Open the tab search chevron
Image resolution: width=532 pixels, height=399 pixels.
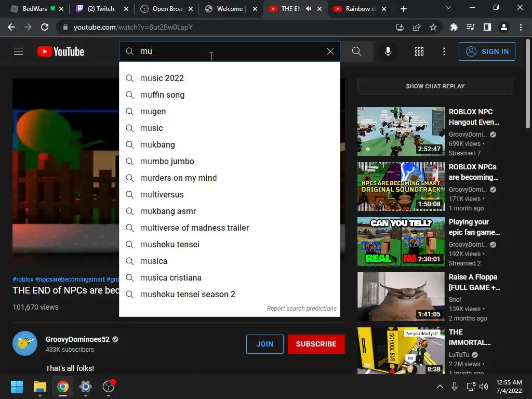coord(448,7)
